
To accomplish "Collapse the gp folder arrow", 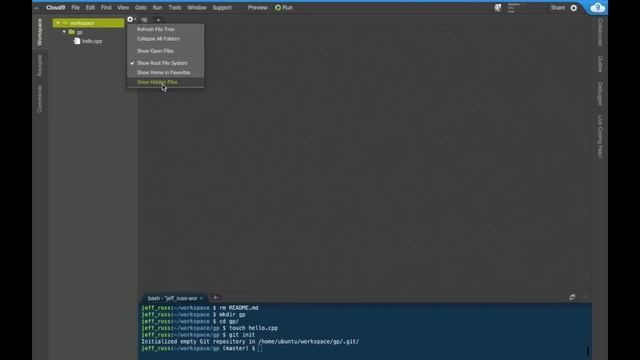I will coord(64,32).
